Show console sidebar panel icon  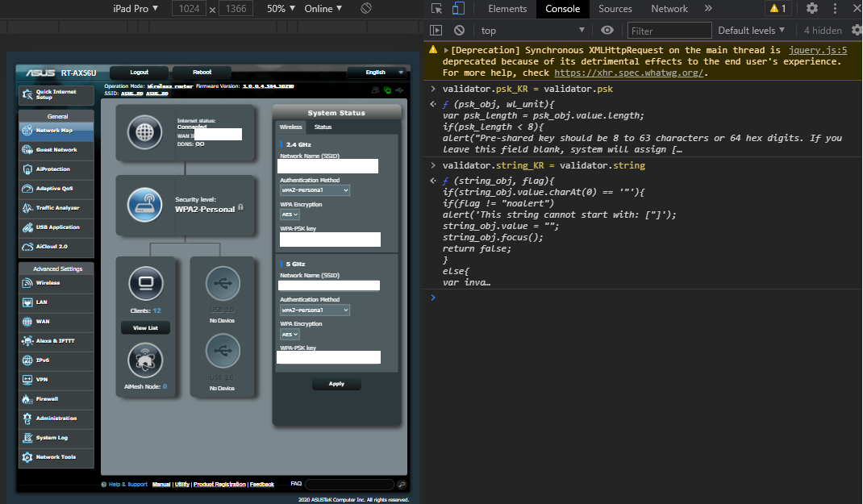[436, 31]
